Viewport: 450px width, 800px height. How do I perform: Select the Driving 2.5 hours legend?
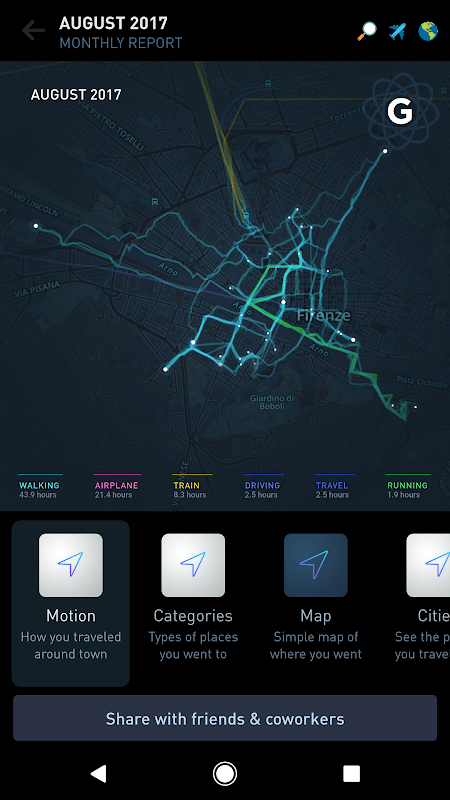(x=262, y=488)
